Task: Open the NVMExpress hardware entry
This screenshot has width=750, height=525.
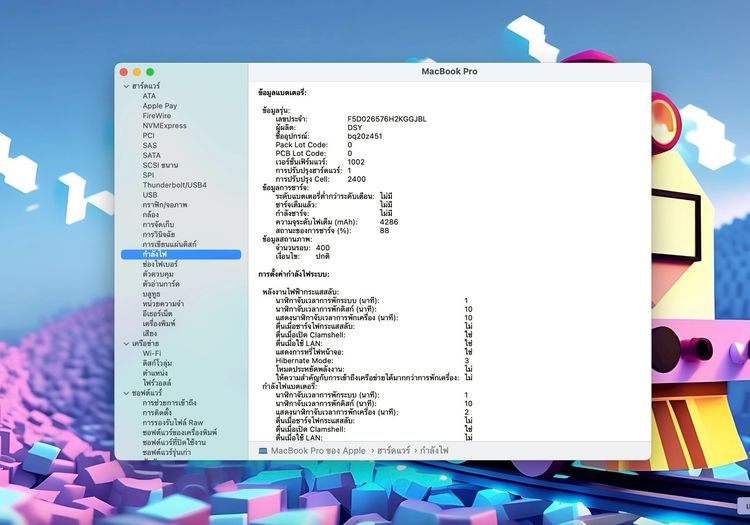Action: [164, 126]
